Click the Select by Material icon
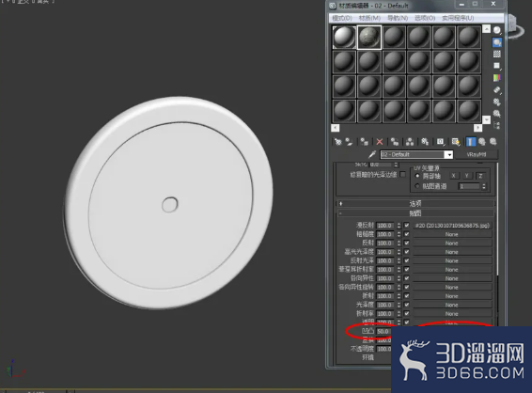The height and width of the screenshot is (393, 532). click(497, 114)
